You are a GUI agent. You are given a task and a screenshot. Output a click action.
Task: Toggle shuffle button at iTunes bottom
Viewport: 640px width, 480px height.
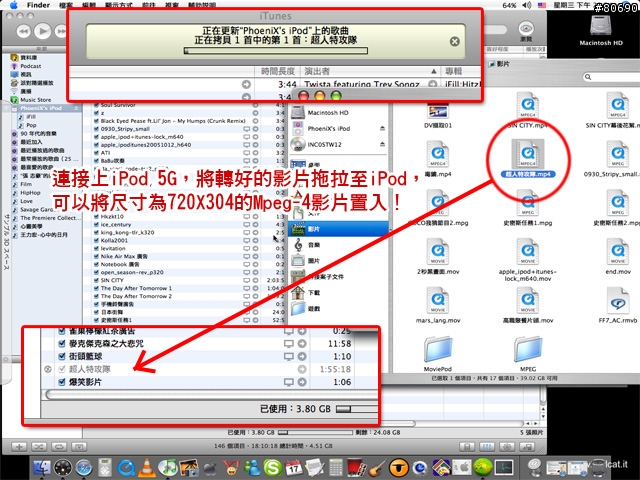(x=39, y=447)
